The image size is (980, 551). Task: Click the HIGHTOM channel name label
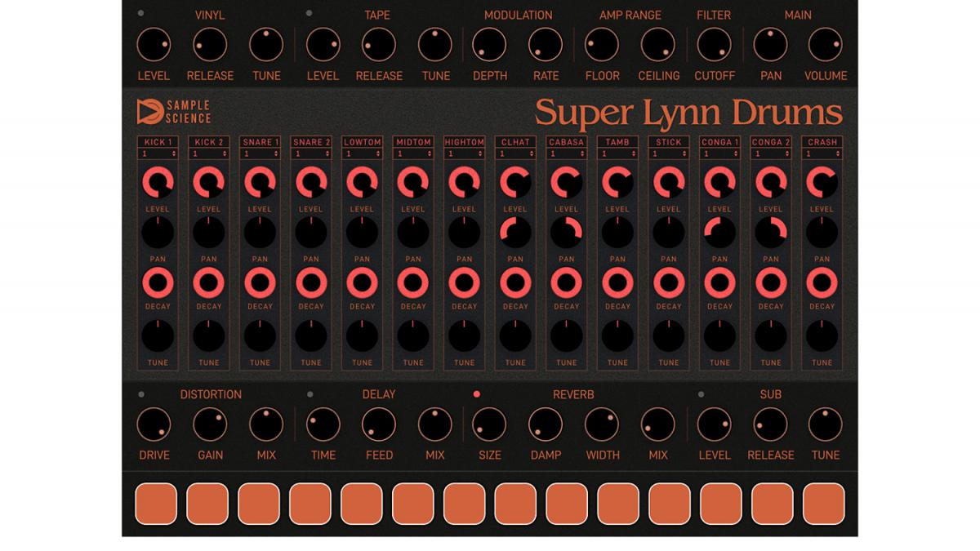pyautogui.click(x=464, y=142)
